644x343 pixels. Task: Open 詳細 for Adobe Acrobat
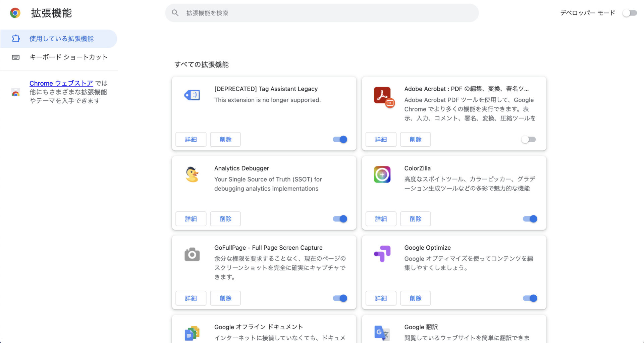[381, 139]
